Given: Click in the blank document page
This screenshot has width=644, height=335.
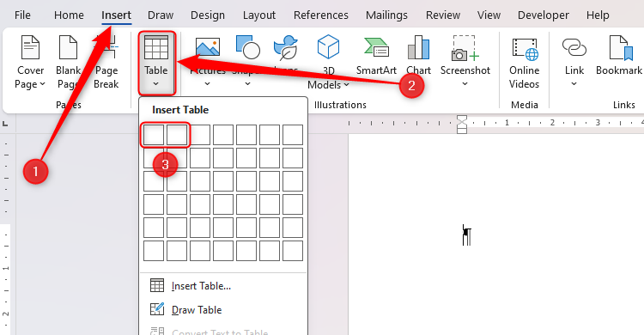Looking at the screenshot, I should click(496, 234).
